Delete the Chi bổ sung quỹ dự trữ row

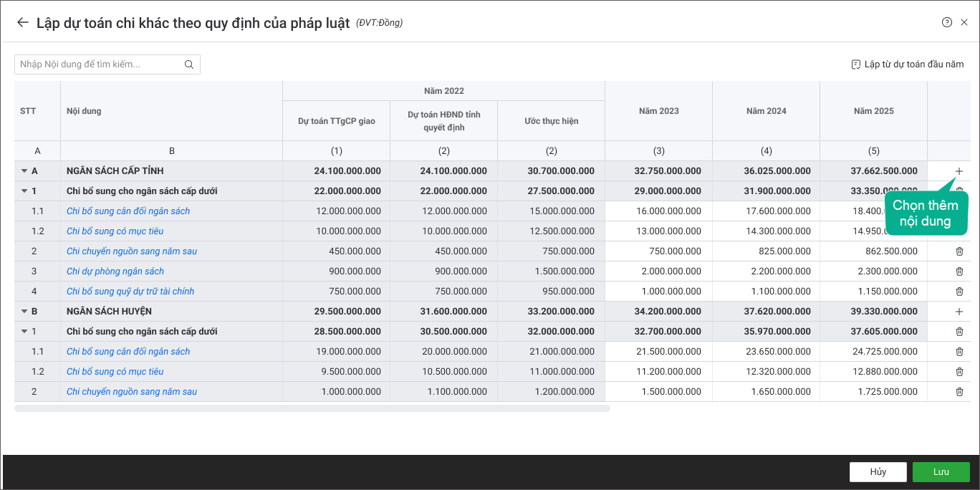tap(959, 292)
